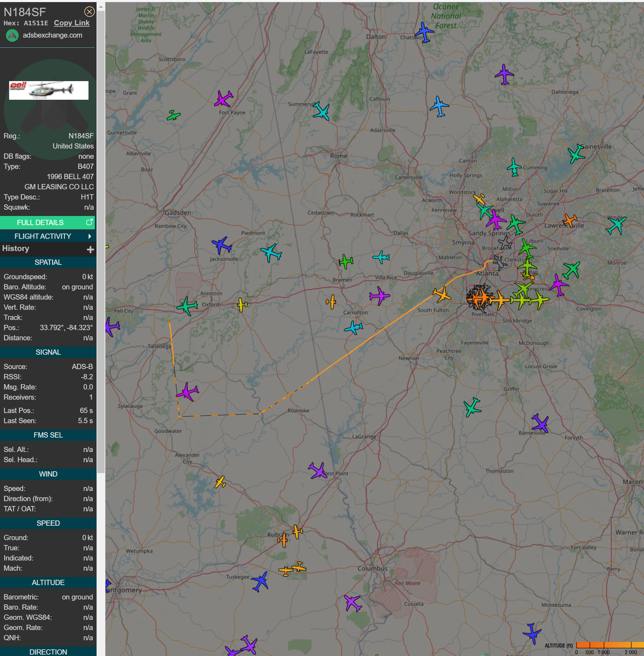
Task: Click the SIGNAL section header
Action: tap(48, 352)
